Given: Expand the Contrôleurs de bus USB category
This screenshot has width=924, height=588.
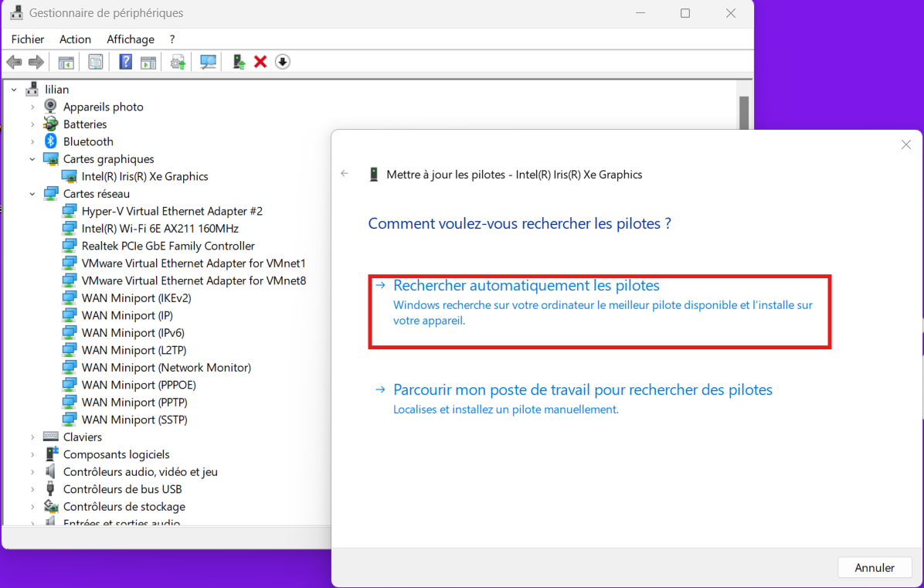Looking at the screenshot, I should 32,490.
